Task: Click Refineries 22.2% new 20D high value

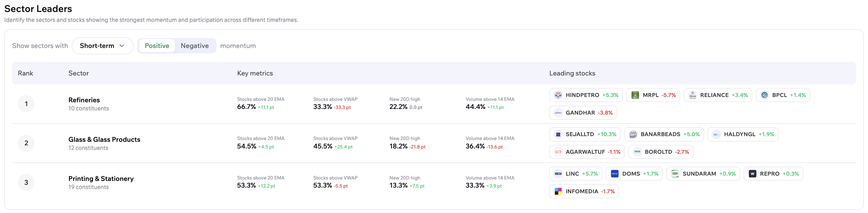Action: [x=398, y=107]
